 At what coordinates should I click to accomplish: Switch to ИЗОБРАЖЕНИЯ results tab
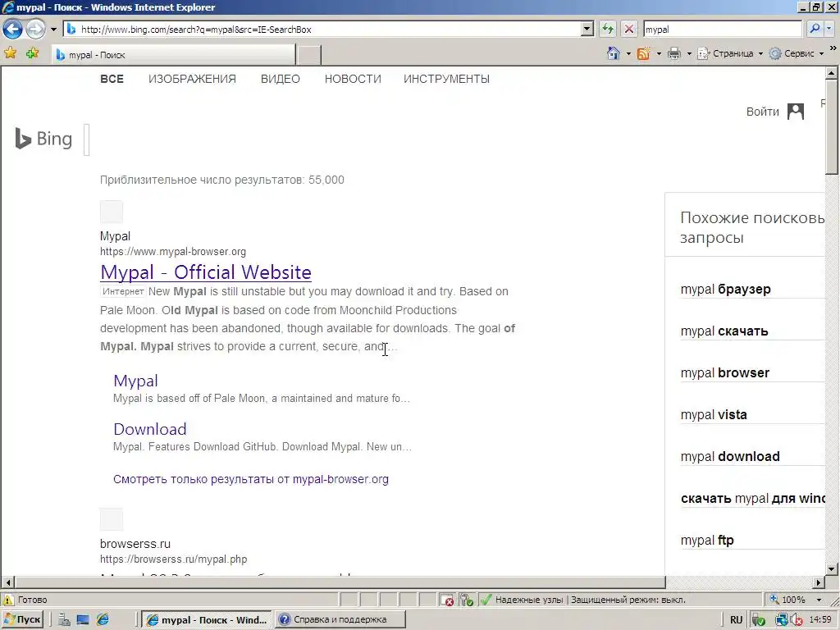point(192,79)
